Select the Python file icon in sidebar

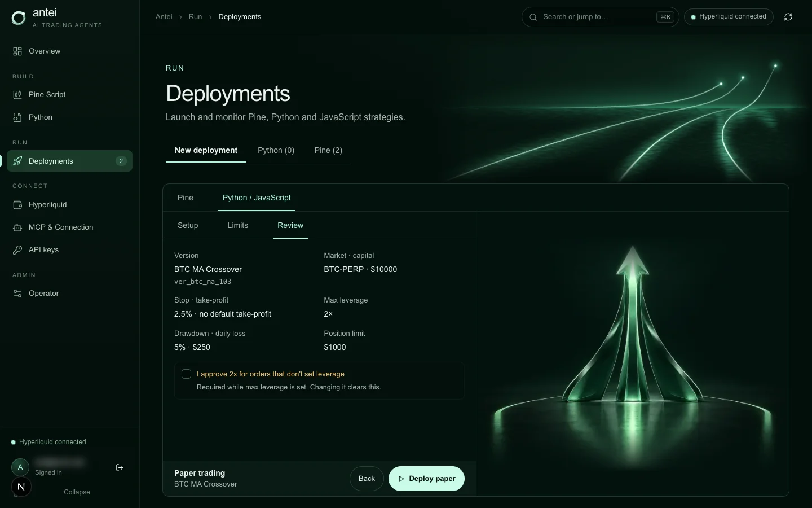(x=17, y=117)
